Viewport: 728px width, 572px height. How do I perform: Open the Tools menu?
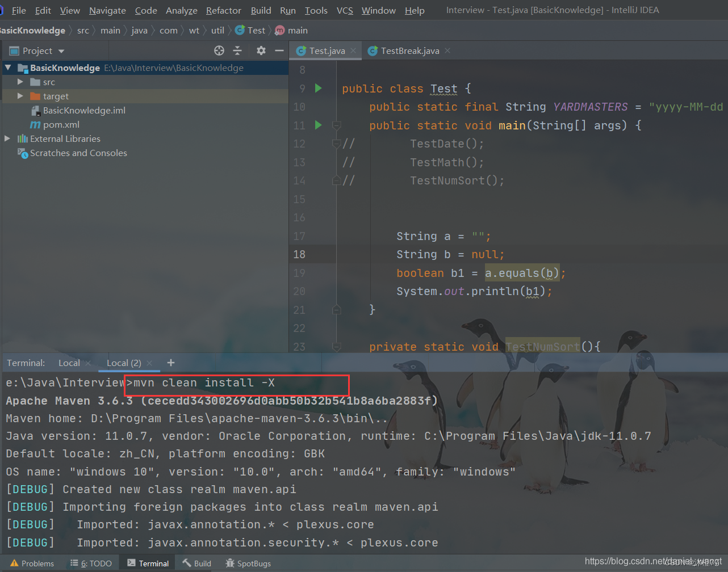pyautogui.click(x=316, y=10)
